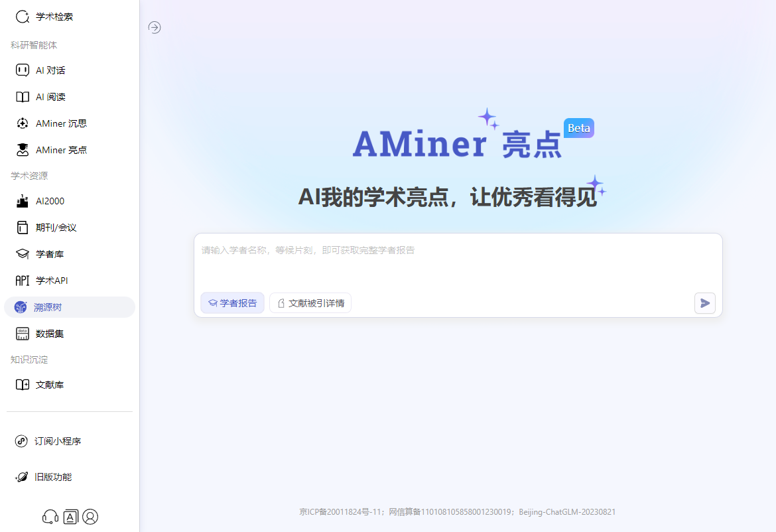The height and width of the screenshot is (532, 776).
Task: Open the AI2000 menu label
Action: [x=50, y=201]
